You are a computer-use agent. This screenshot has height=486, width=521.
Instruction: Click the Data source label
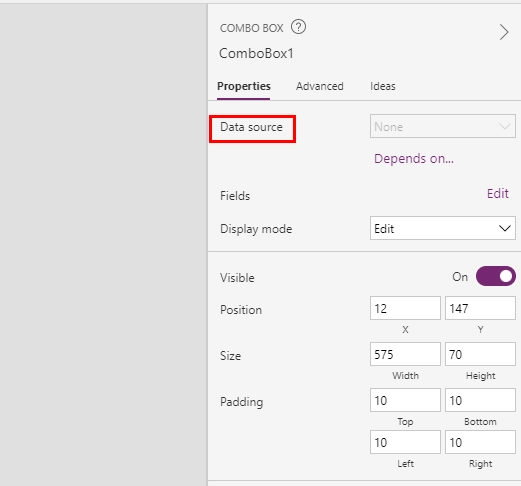251,127
